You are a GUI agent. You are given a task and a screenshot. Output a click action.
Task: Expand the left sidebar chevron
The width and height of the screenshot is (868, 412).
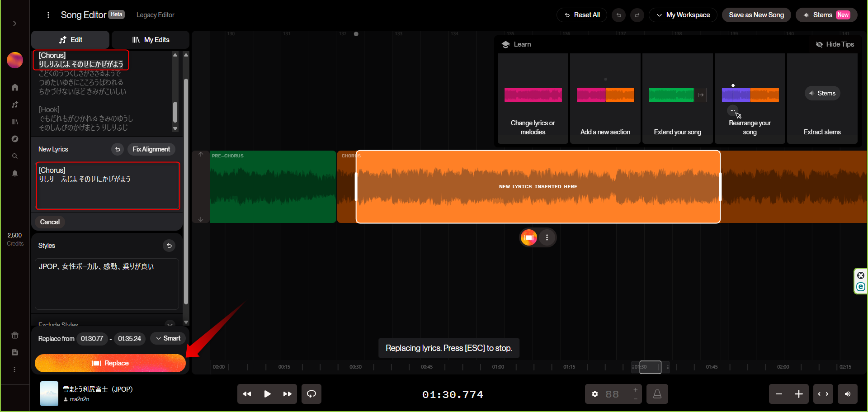[x=15, y=24]
